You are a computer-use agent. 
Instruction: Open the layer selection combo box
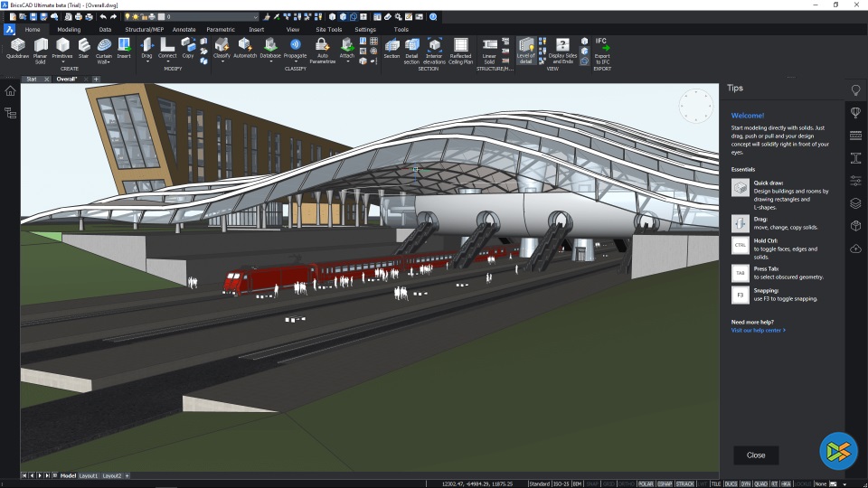208,16
